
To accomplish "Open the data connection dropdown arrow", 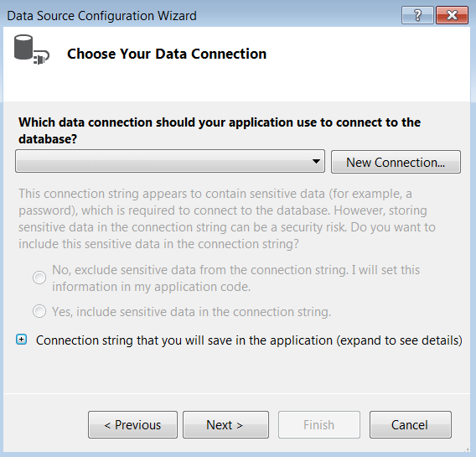I will point(316,161).
